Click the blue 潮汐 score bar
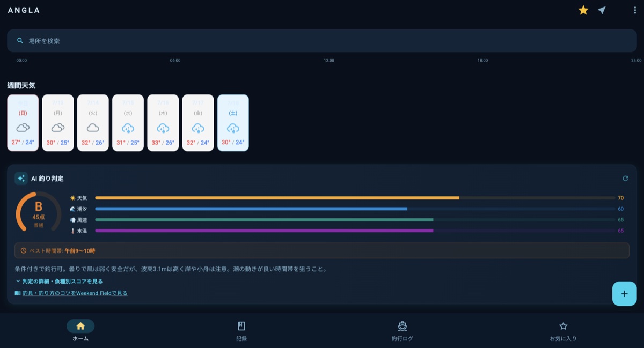Screen dimensions: 644x348 [x=355, y=209]
